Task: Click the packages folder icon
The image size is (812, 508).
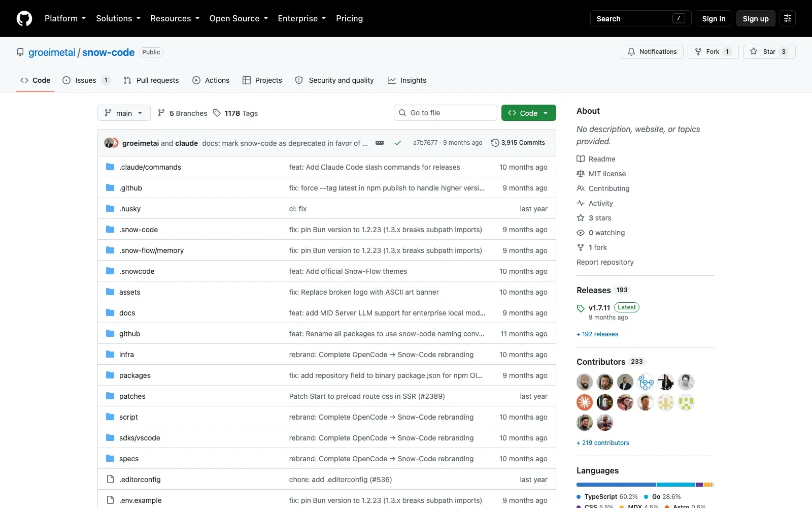Action: 110,375
